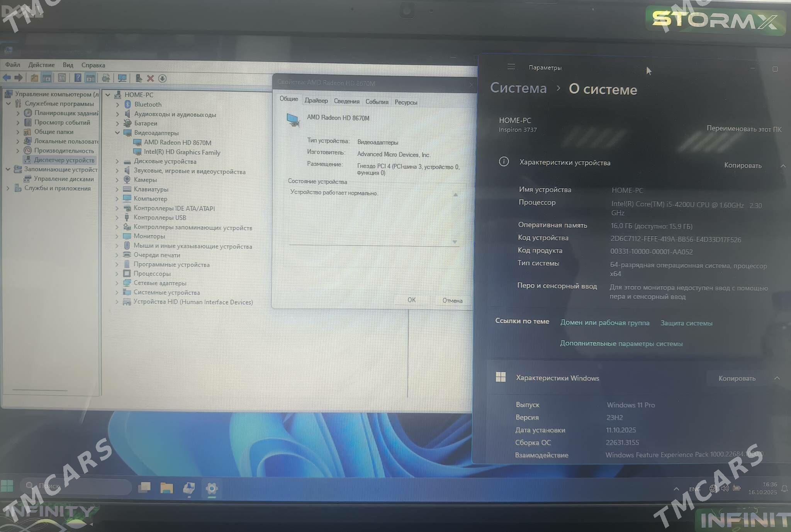
Task: Click Копировать next to Характеристики устройства
Action: point(742,166)
